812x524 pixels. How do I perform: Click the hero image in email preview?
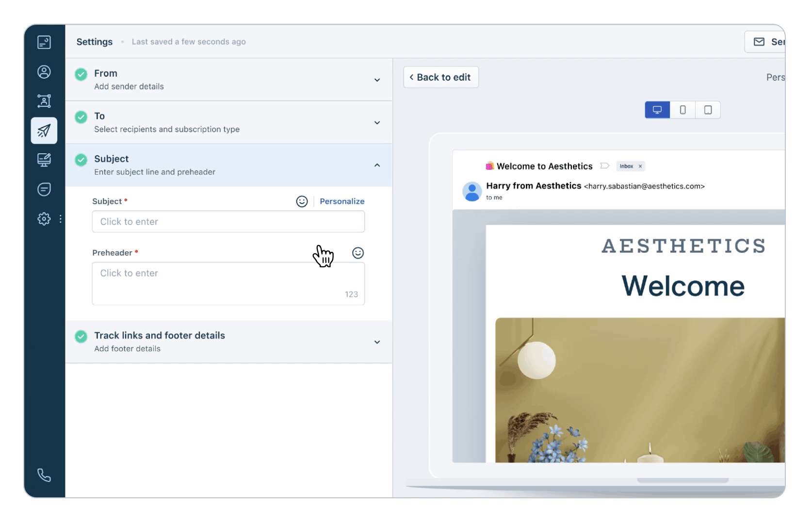tap(640, 390)
